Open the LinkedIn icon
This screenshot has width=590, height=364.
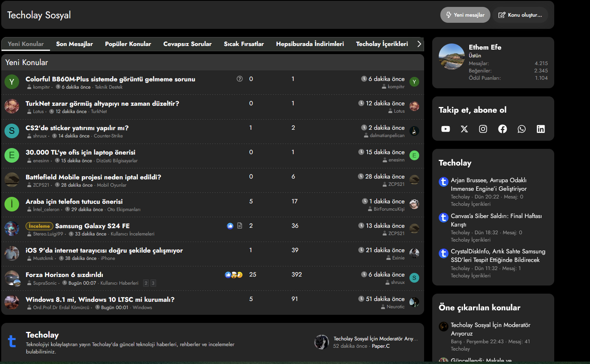click(541, 129)
